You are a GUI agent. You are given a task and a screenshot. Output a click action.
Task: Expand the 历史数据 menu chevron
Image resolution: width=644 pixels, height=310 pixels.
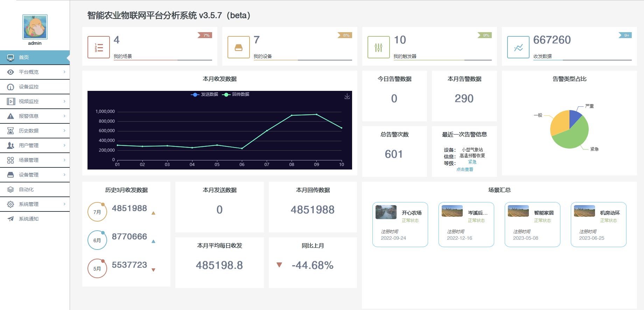coord(65,131)
